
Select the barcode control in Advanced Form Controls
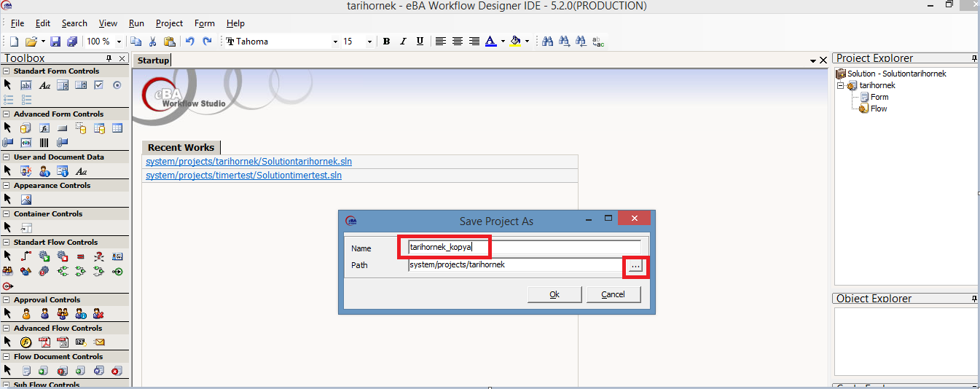point(44,142)
